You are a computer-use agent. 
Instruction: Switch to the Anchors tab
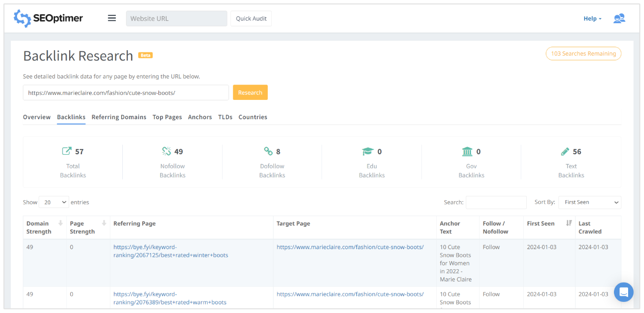coord(200,117)
